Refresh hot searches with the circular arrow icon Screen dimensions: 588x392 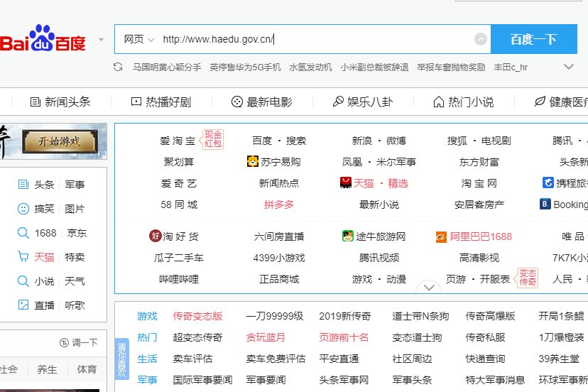tap(118, 67)
